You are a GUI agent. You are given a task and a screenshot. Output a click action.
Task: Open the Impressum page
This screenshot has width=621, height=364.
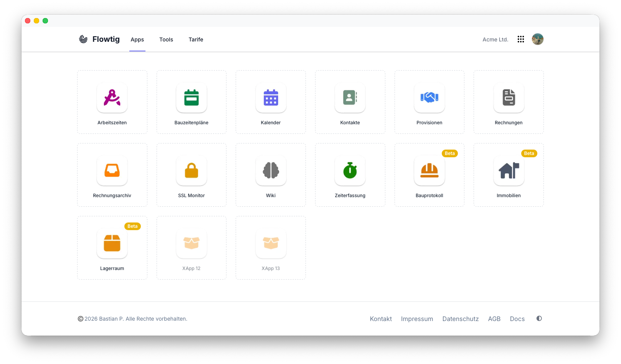pyautogui.click(x=417, y=318)
